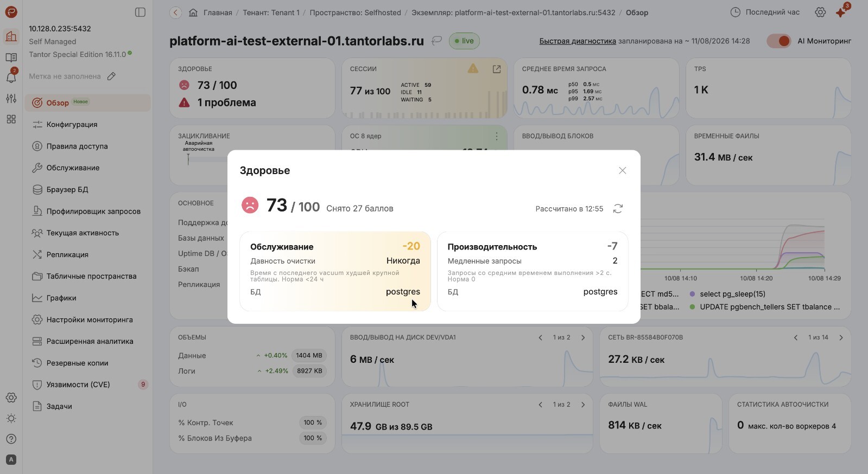Viewport: 868px width, 474px height.
Task: Open Резервные копии
Action: 88,363
